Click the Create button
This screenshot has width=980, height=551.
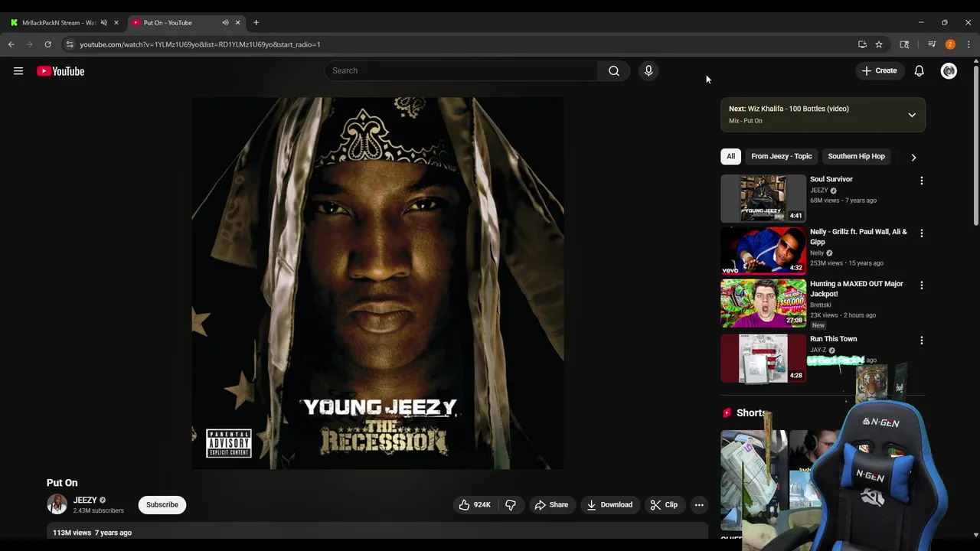coord(879,71)
